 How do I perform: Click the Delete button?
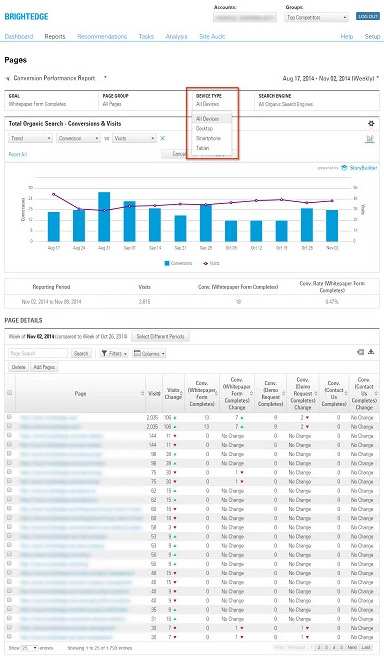click(x=18, y=367)
